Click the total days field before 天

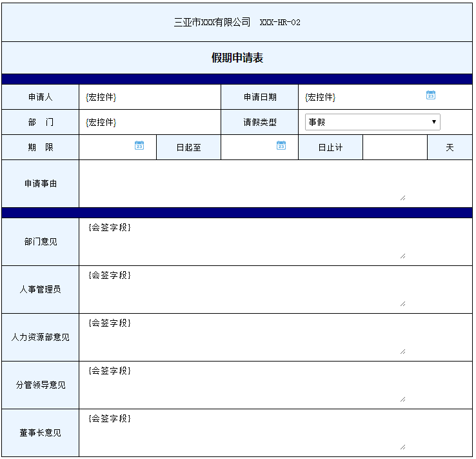395,147
